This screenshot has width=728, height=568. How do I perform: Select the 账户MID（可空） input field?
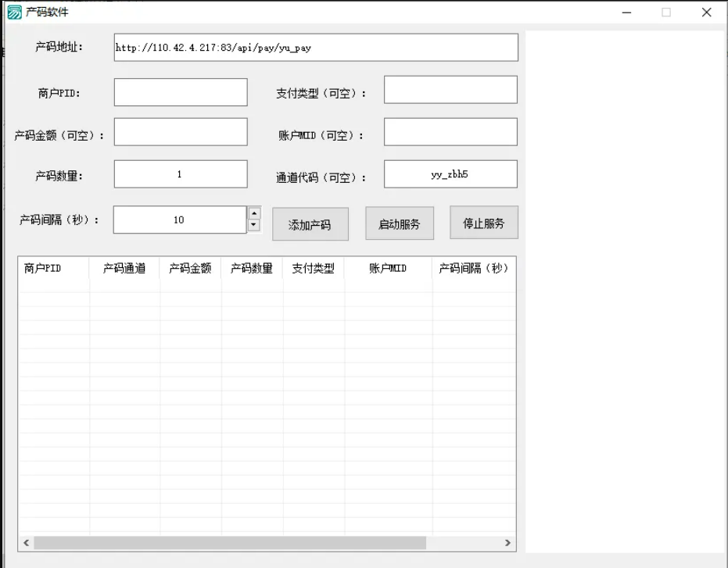pyautogui.click(x=450, y=131)
